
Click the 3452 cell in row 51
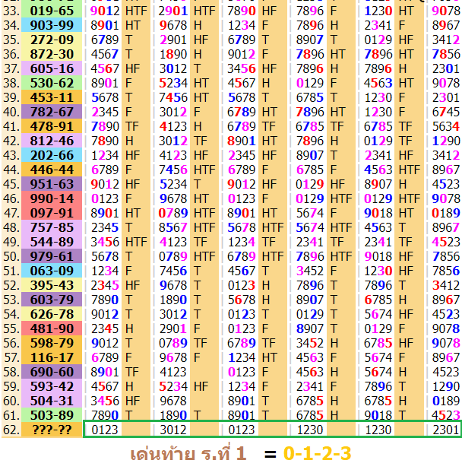coord(310,271)
